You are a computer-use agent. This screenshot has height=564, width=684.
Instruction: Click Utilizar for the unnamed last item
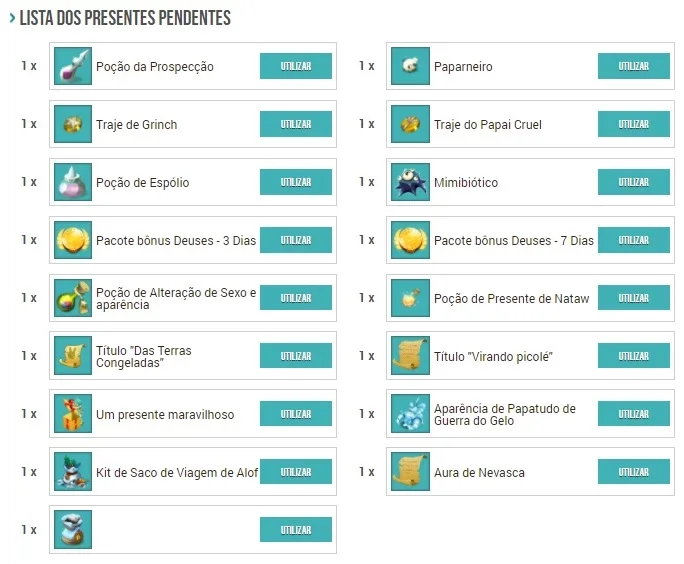point(296,530)
